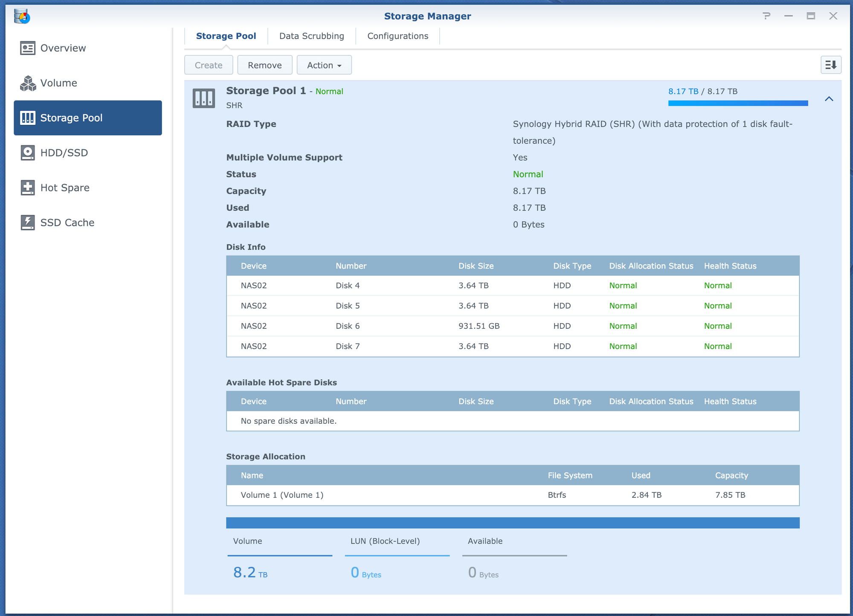The width and height of the screenshot is (853, 616).
Task: Click the pool usage progress bar
Action: pyautogui.click(x=738, y=103)
